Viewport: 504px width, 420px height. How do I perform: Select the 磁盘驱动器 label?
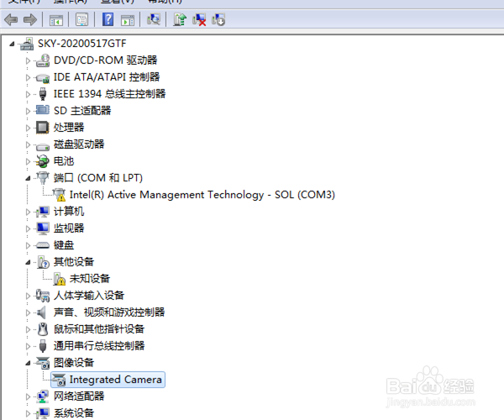pos(79,144)
